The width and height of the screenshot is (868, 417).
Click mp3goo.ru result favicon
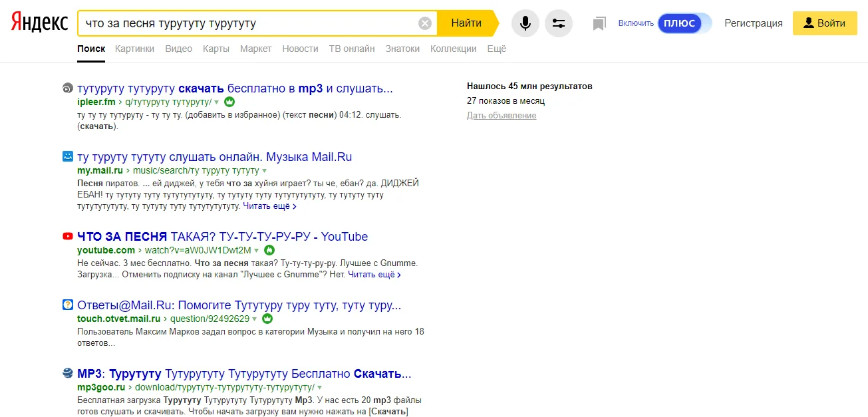coord(67,373)
